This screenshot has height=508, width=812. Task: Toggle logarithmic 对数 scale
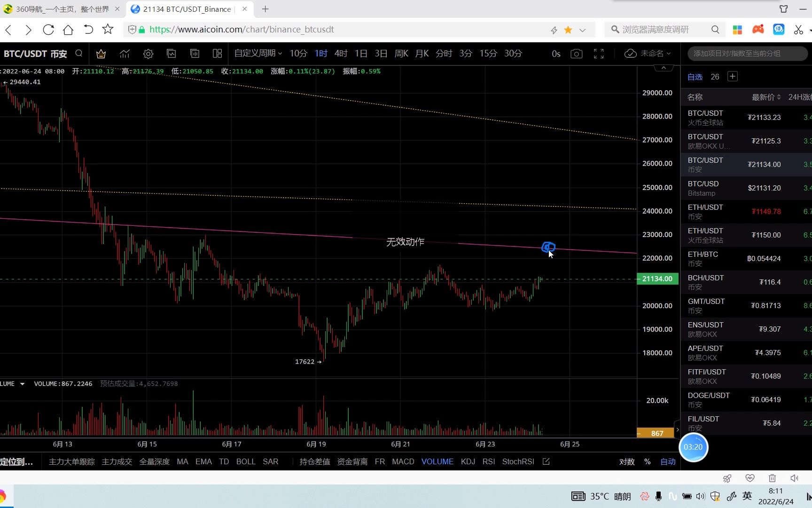[x=627, y=461]
